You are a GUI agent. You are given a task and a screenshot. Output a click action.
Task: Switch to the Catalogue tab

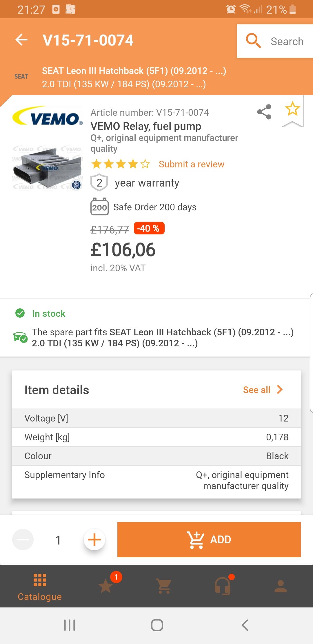point(40,587)
